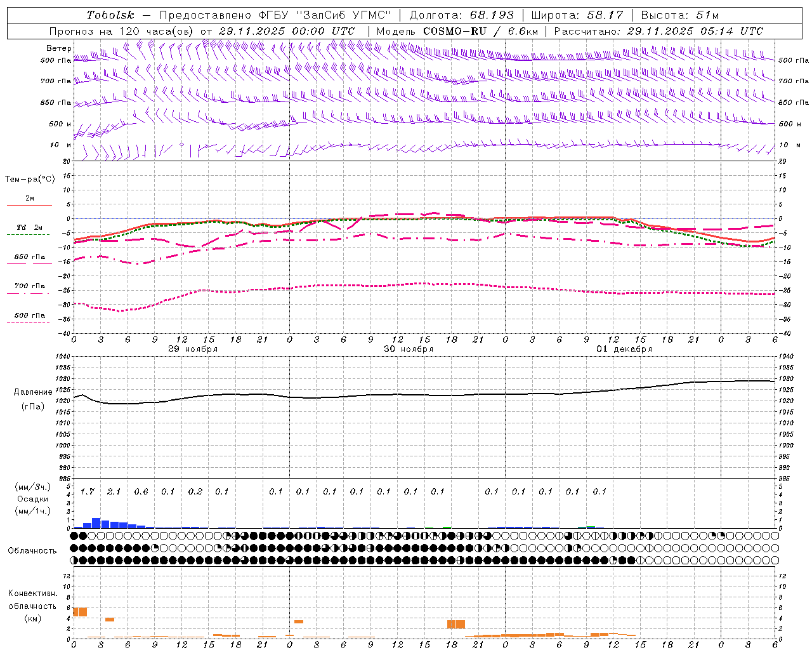Viewport: 812px width, 650px height.
Task: Click the '29 ноября' date label
Action: tap(193, 349)
